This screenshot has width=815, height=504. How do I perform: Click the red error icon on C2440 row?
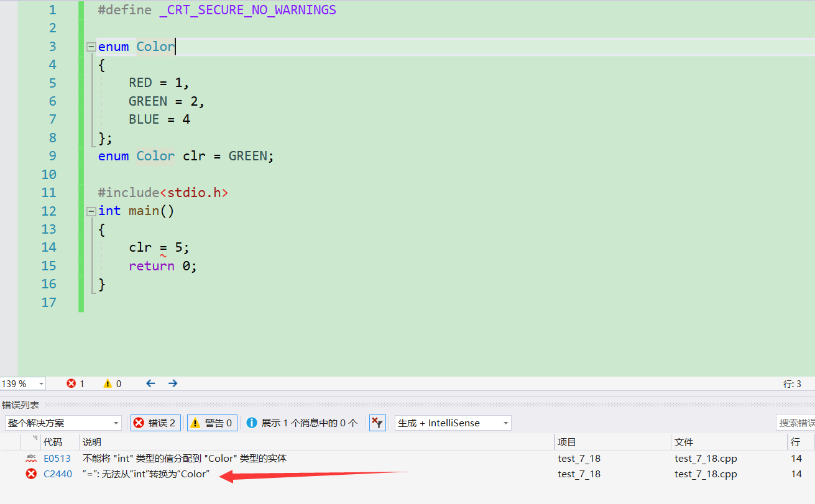(x=31, y=474)
